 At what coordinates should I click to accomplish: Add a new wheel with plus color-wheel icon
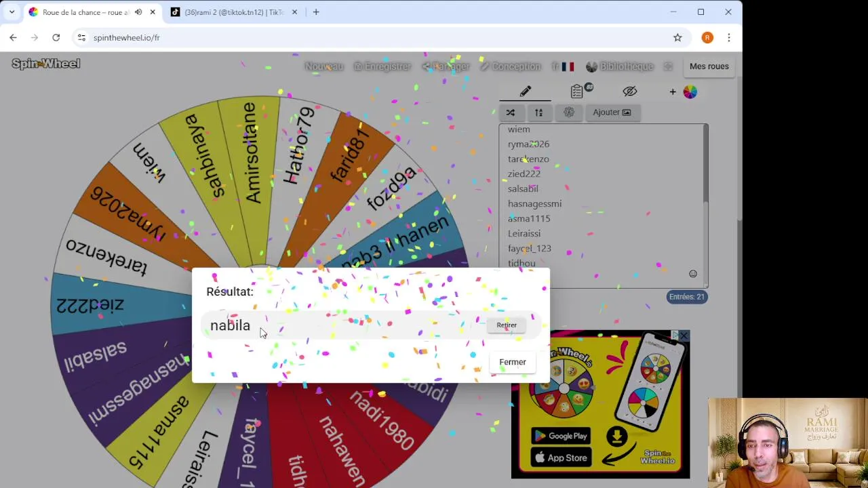(x=684, y=91)
